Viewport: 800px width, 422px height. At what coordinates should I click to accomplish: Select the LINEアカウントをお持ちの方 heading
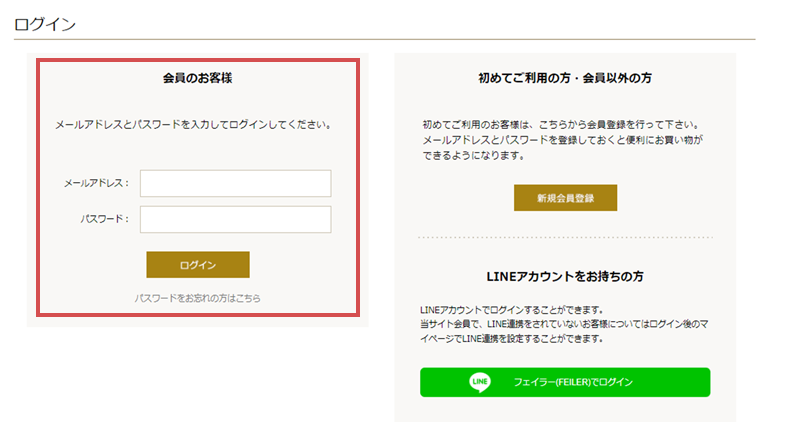point(565,277)
